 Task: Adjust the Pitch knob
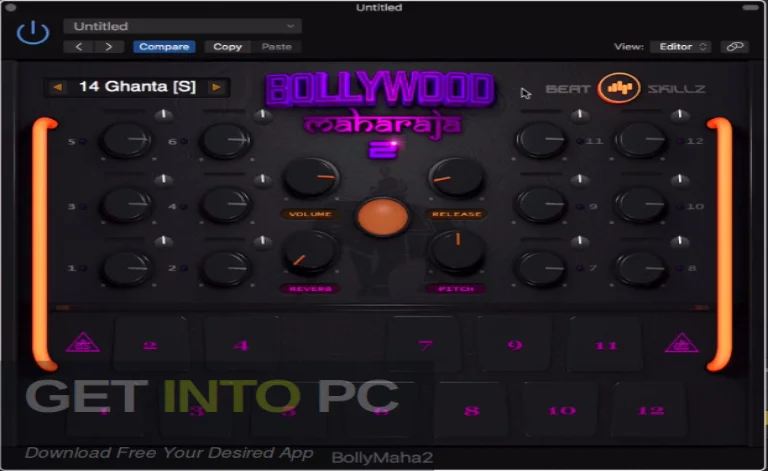tap(457, 252)
